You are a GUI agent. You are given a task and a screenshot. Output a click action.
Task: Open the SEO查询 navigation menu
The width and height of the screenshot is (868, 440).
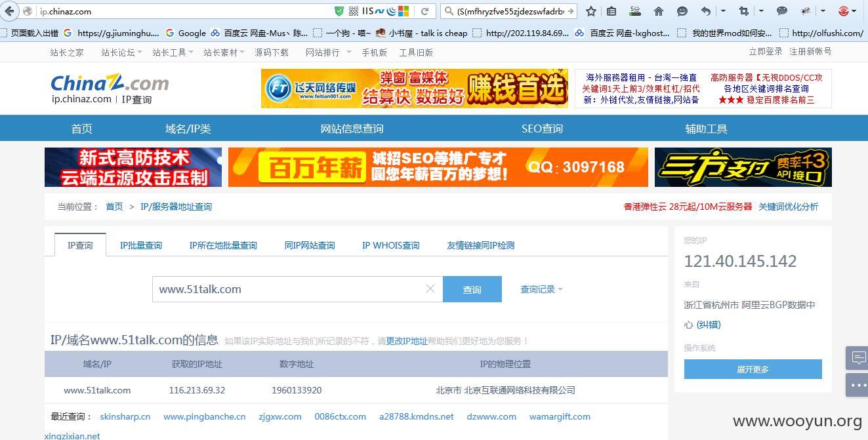(x=542, y=129)
